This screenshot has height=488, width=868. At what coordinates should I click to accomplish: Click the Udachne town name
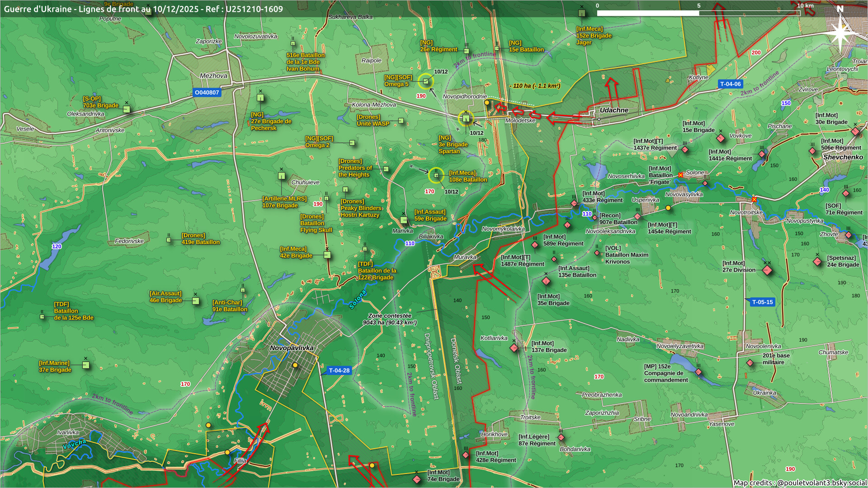tap(613, 110)
